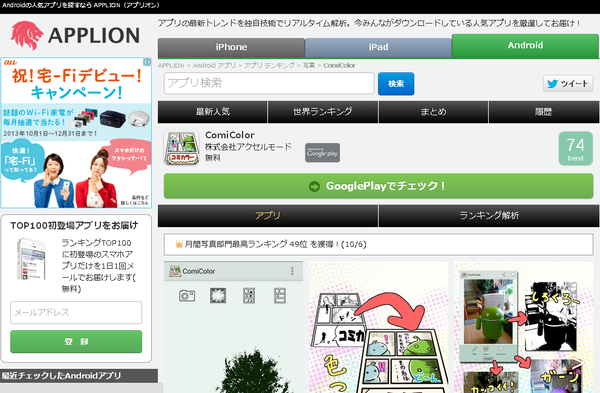Open the first ComiColor app screenshot
The width and height of the screenshot is (600, 393).
(233, 327)
